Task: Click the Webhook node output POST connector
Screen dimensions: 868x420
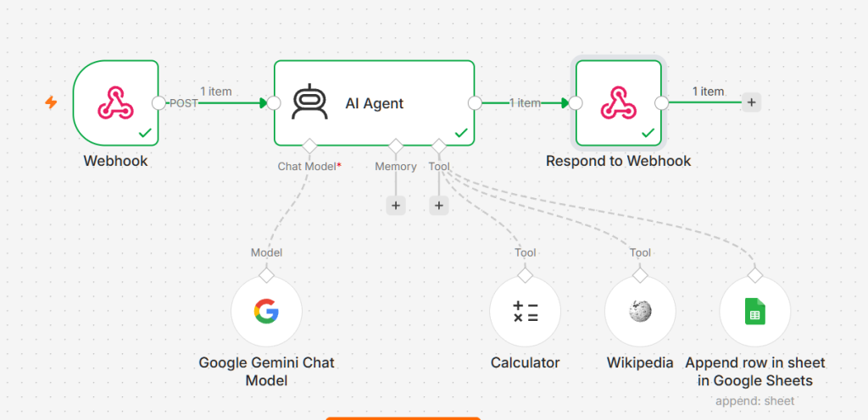Action: (x=159, y=102)
